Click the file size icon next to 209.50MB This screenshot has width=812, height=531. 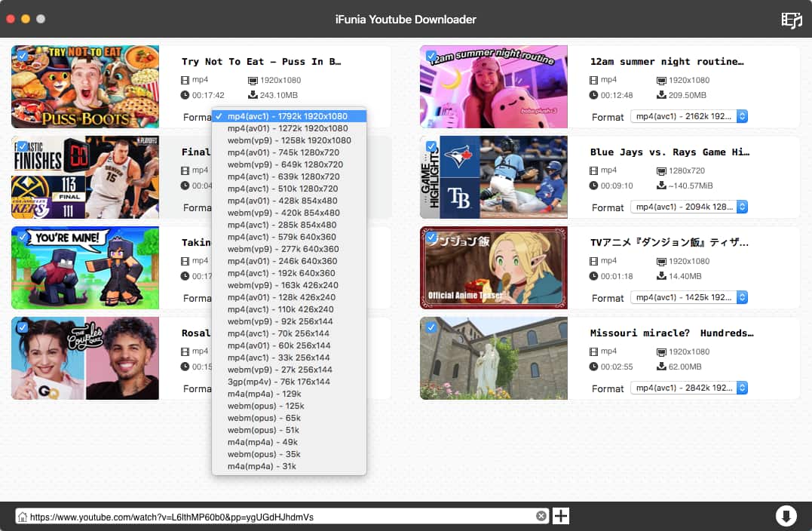click(x=661, y=95)
